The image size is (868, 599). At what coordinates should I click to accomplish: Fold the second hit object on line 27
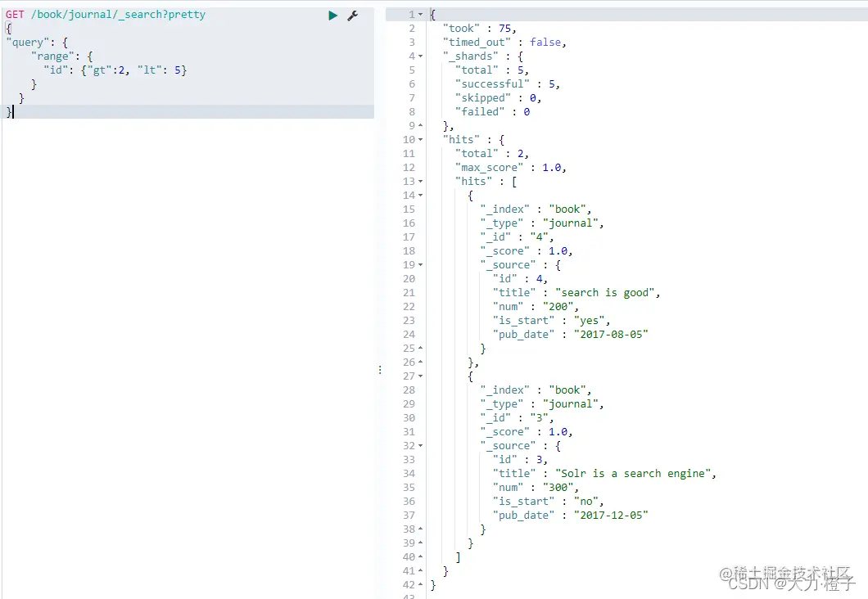pos(421,376)
